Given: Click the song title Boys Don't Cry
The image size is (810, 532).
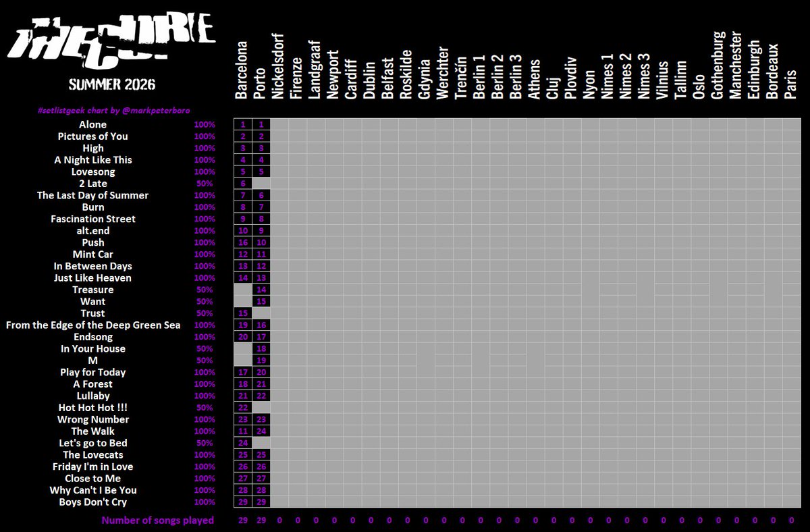Looking at the screenshot, I should (93, 502).
